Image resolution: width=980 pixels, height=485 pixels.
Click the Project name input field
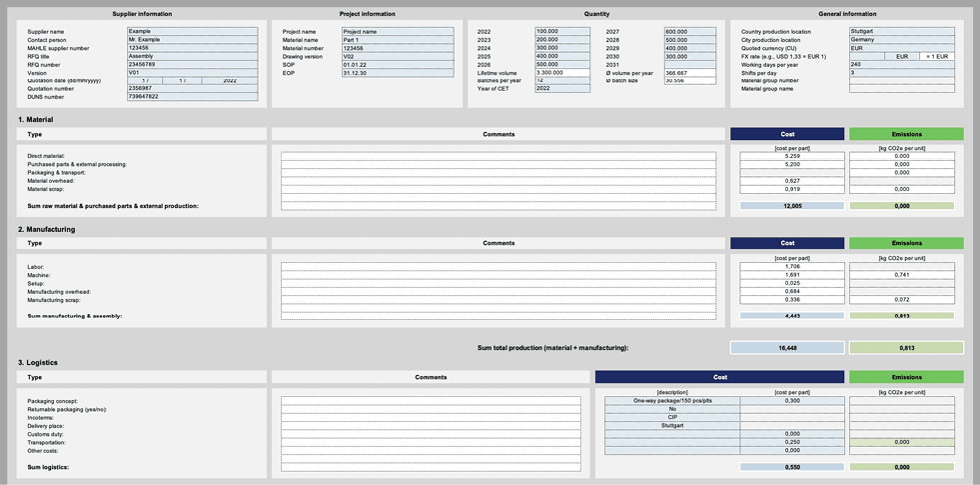[397, 31]
